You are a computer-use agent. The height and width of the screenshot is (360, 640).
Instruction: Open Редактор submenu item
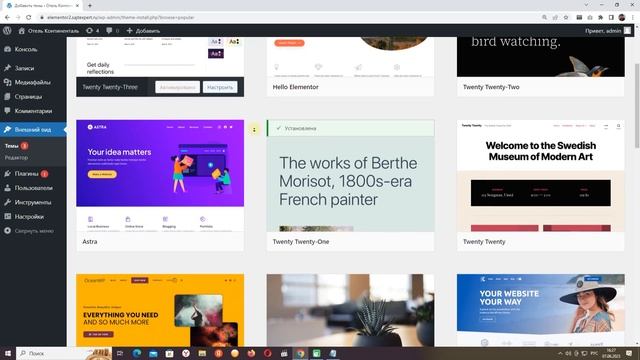pyautogui.click(x=16, y=158)
